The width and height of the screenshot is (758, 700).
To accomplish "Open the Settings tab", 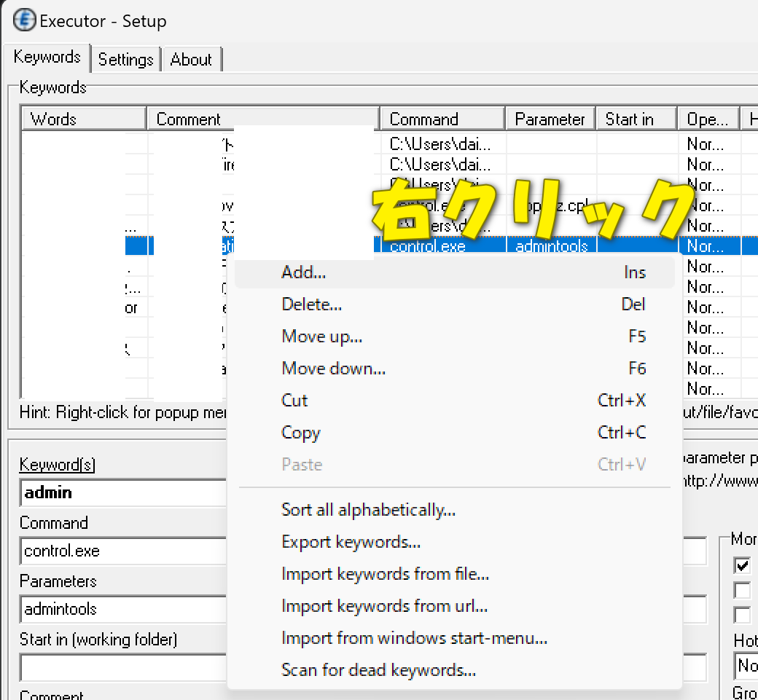I will 125,60.
